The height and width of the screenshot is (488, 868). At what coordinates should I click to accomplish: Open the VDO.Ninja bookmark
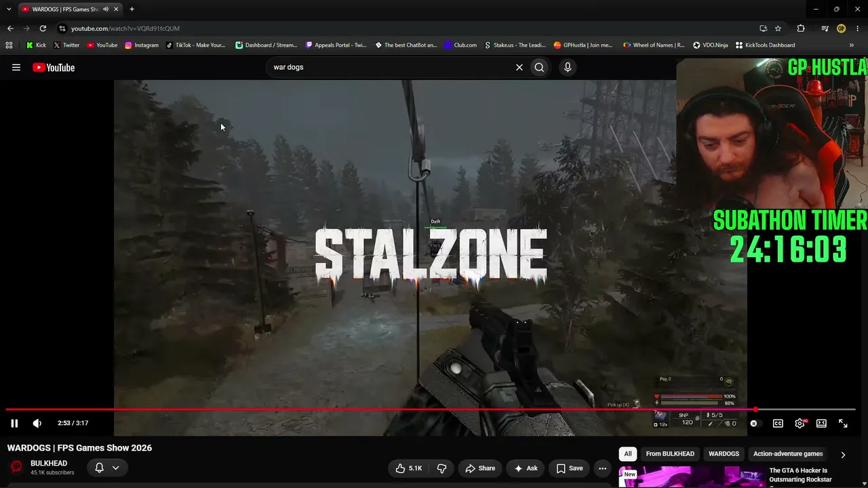click(x=711, y=45)
